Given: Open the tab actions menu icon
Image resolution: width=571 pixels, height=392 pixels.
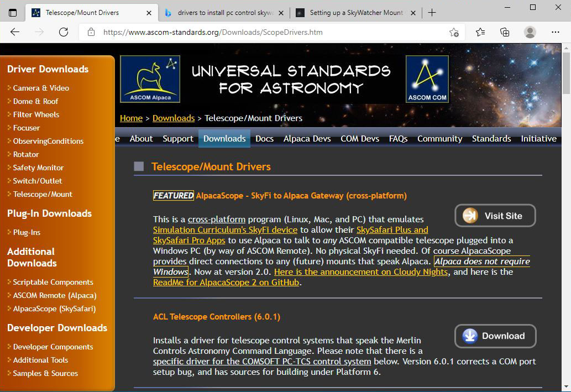Looking at the screenshot, I should pyautogui.click(x=13, y=13).
